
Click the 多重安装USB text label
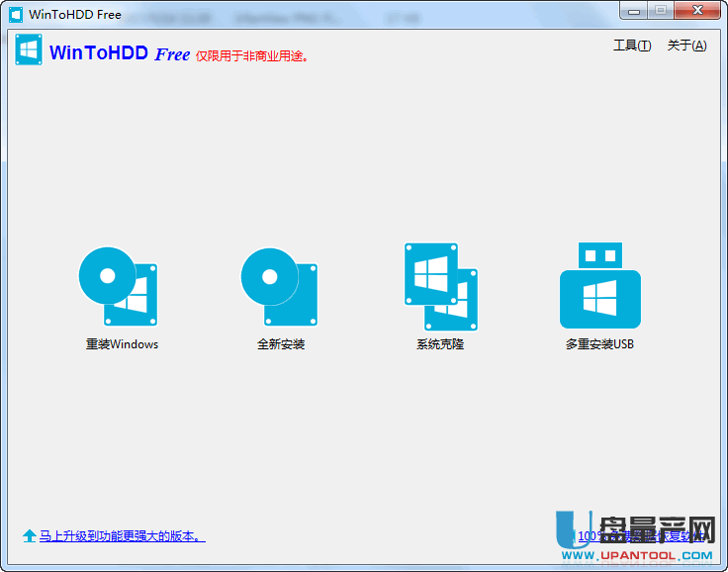(599, 344)
